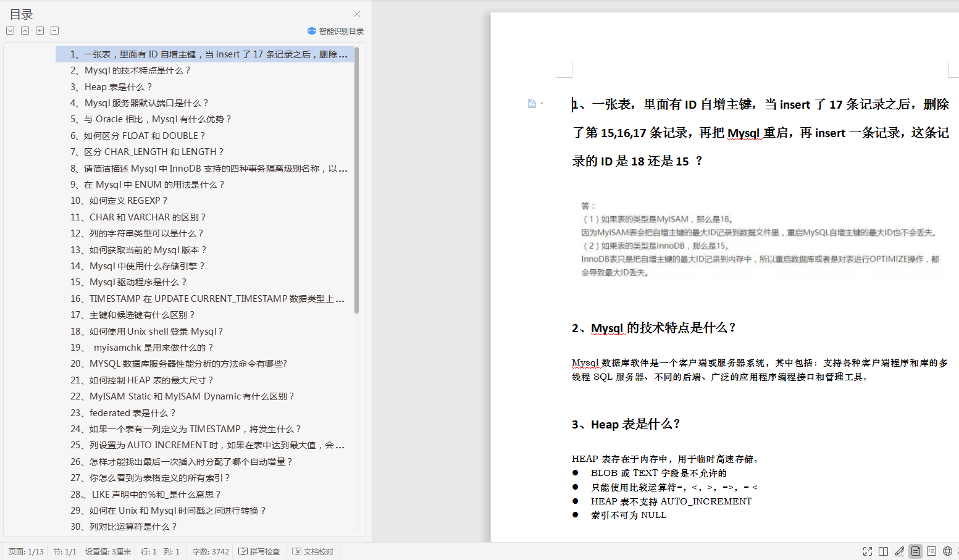Viewport: 959px width, 560px height.
Task: Switch to reading mode book icon
Action: [884, 551]
